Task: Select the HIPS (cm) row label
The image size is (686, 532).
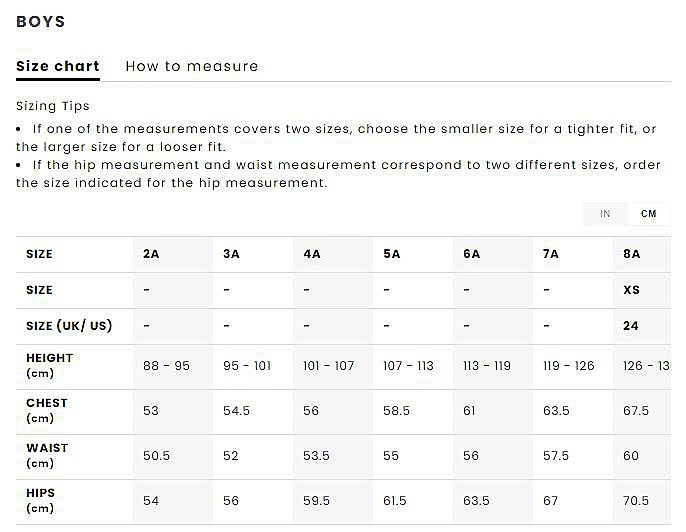Action: click(41, 501)
